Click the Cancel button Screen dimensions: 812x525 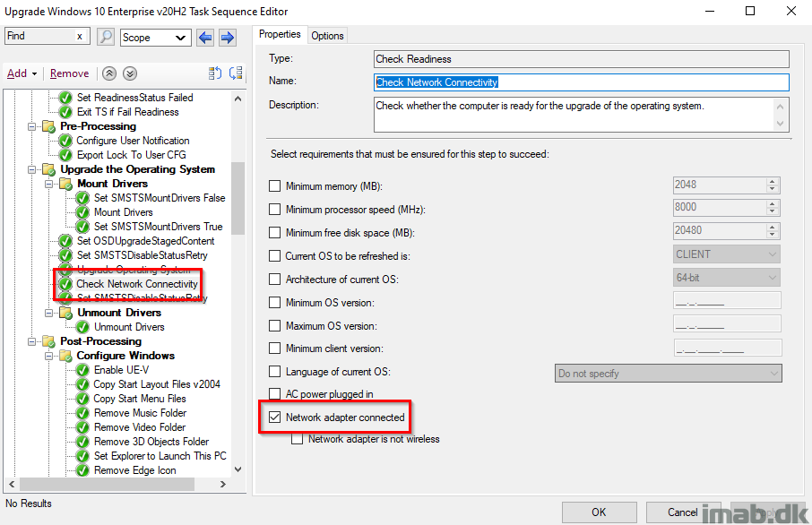point(683,512)
